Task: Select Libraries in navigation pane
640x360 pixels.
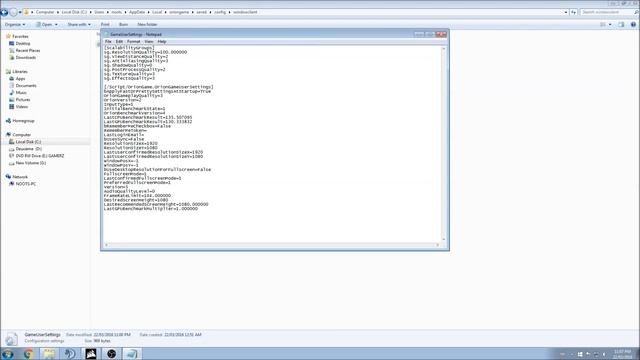Action: (x=20, y=71)
